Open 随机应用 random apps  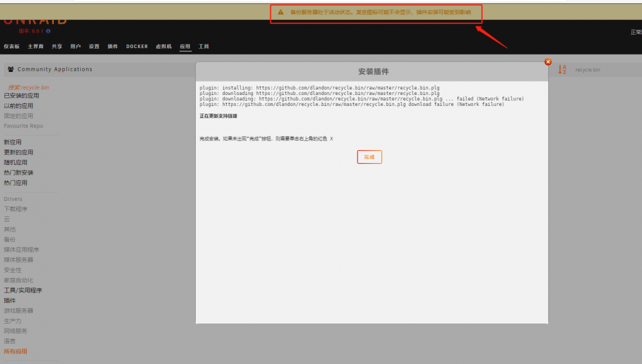pos(15,162)
